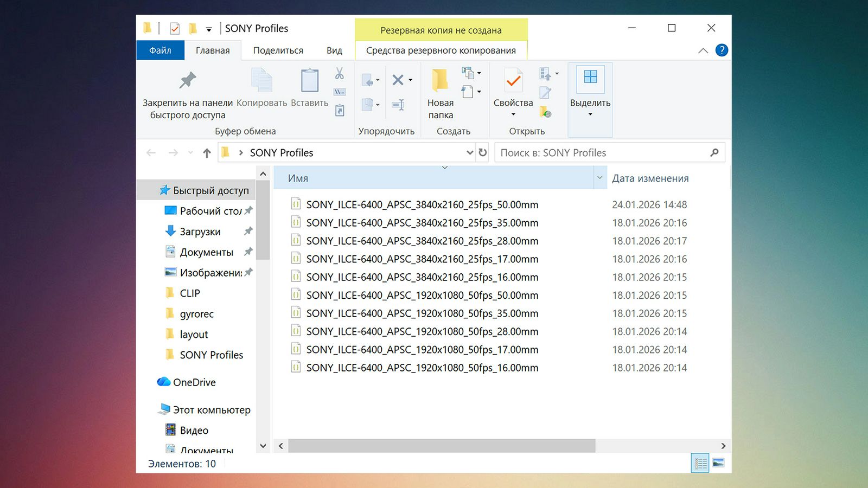The height and width of the screenshot is (488, 868).
Task: Pin folder to Quick Access (Закрепить)
Action: click(187, 81)
